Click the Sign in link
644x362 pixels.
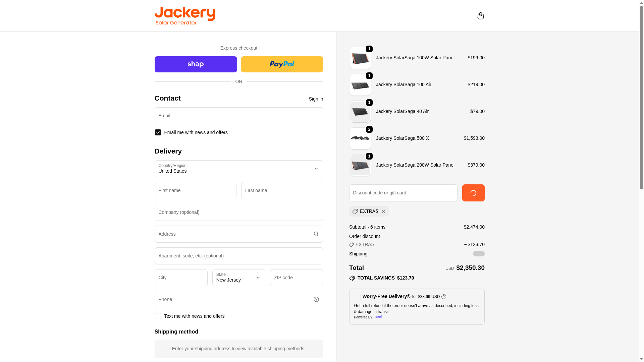(316, 99)
